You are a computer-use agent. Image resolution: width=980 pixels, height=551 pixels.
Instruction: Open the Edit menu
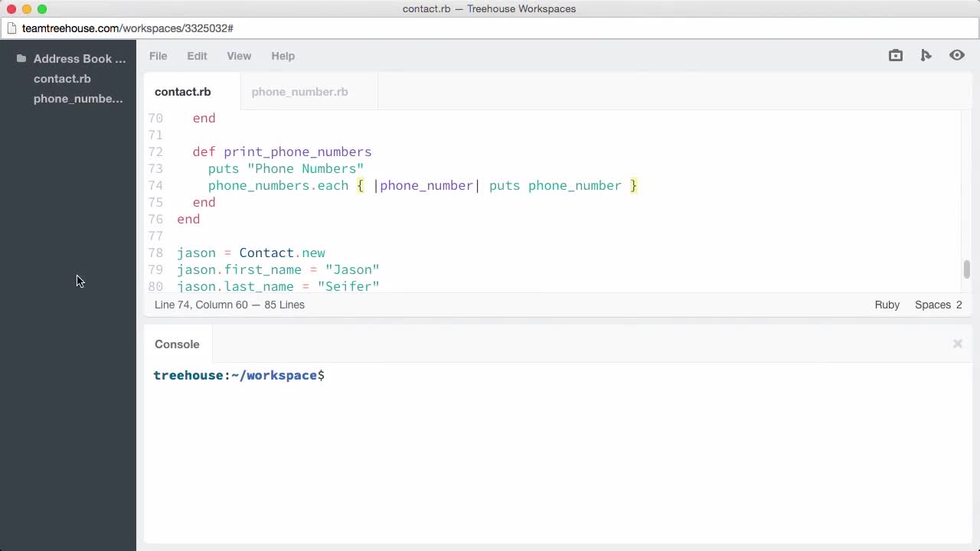click(x=197, y=56)
